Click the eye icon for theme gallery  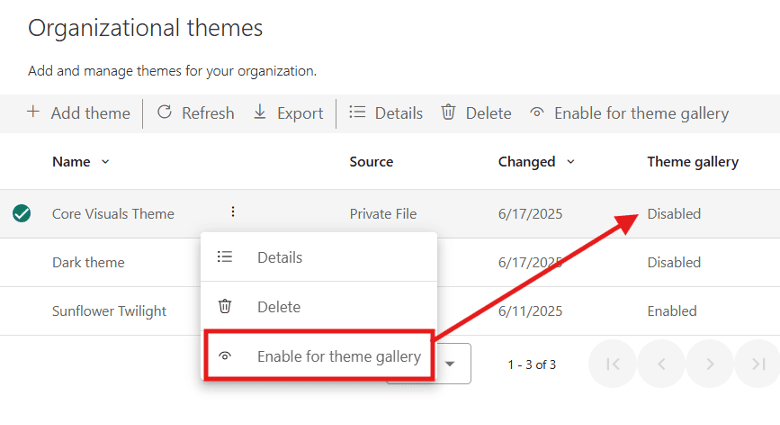(537, 113)
